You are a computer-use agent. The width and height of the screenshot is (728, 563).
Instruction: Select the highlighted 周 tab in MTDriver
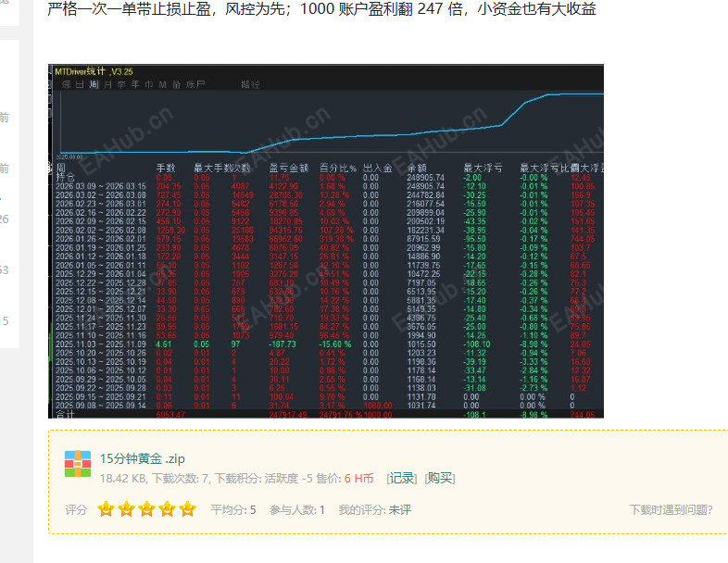coord(94,84)
